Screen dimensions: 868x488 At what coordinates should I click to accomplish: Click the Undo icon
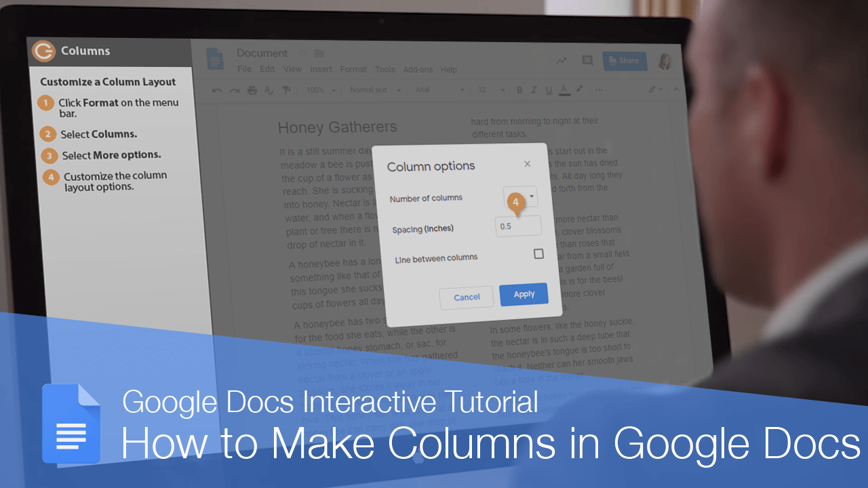pos(216,89)
